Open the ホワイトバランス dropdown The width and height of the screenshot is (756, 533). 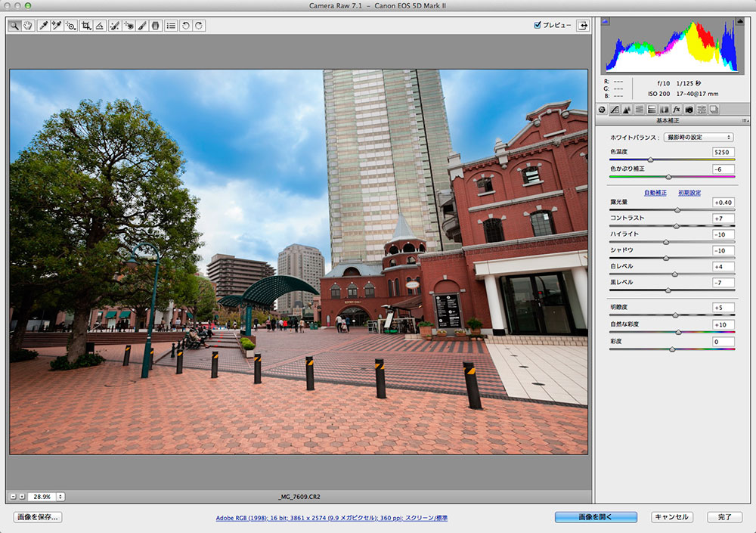click(x=699, y=138)
